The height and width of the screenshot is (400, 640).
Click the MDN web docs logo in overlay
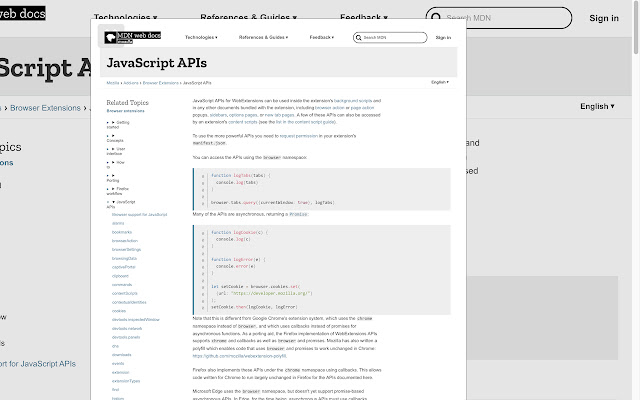[133, 37]
